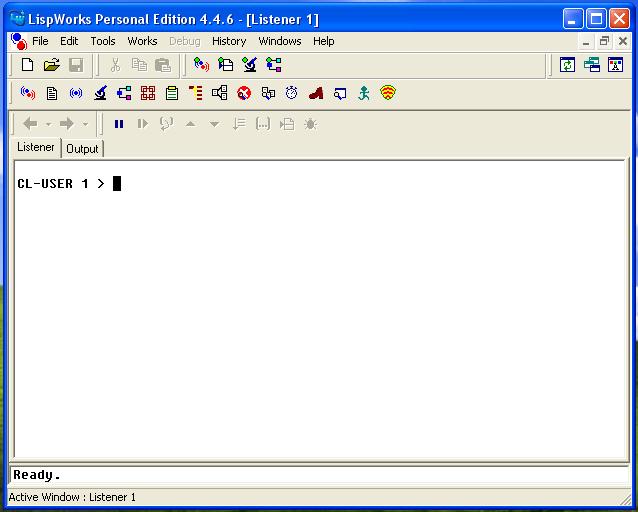The height and width of the screenshot is (512, 638).
Task: Click the Abort curved arrows icon
Action: 166,124
